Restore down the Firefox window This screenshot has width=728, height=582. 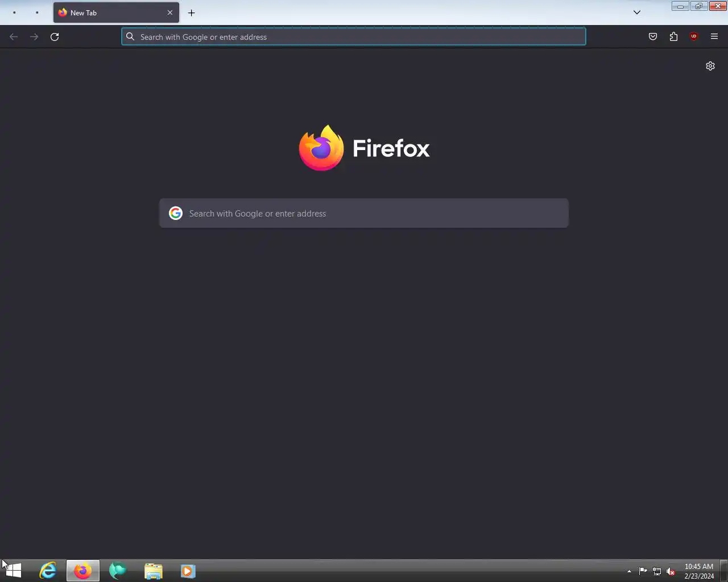(x=698, y=6)
